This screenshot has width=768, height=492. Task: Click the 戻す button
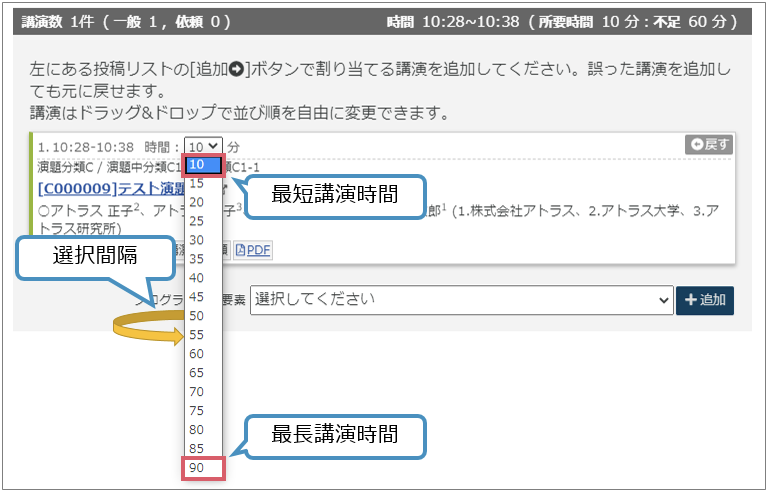pyautogui.click(x=709, y=145)
